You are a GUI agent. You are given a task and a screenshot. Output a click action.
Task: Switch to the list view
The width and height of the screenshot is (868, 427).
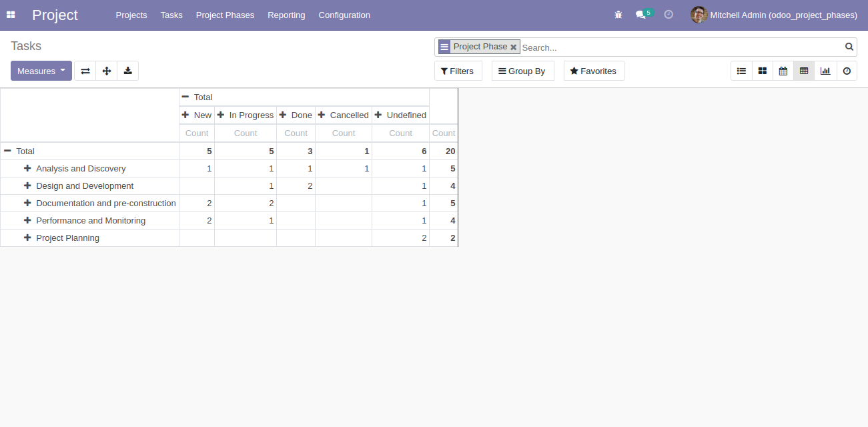click(741, 71)
